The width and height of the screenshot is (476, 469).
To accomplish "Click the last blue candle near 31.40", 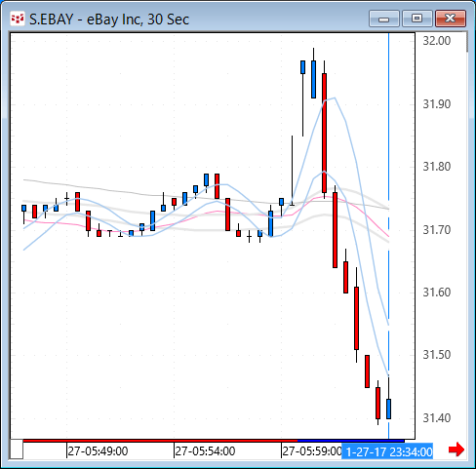I will [388, 409].
